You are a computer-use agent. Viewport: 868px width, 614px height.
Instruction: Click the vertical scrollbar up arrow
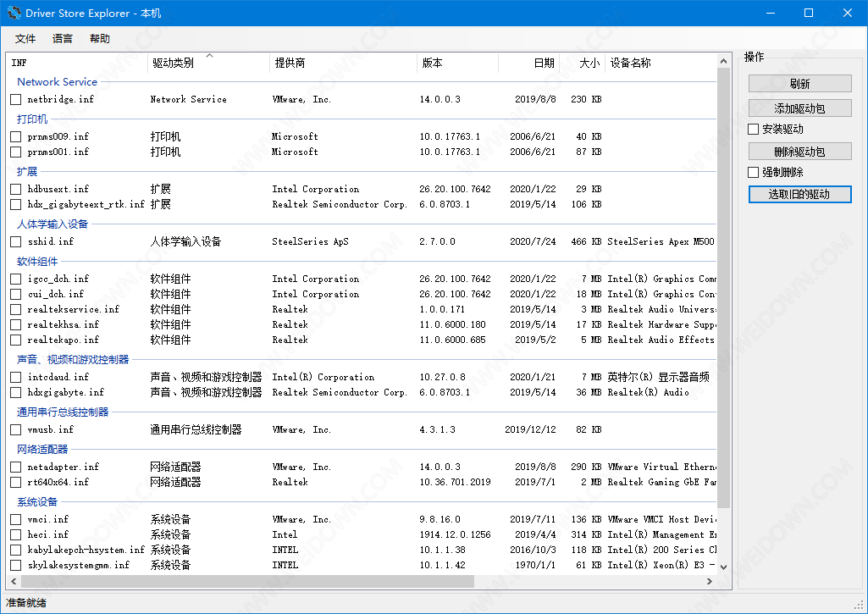click(x=724, y=61)
